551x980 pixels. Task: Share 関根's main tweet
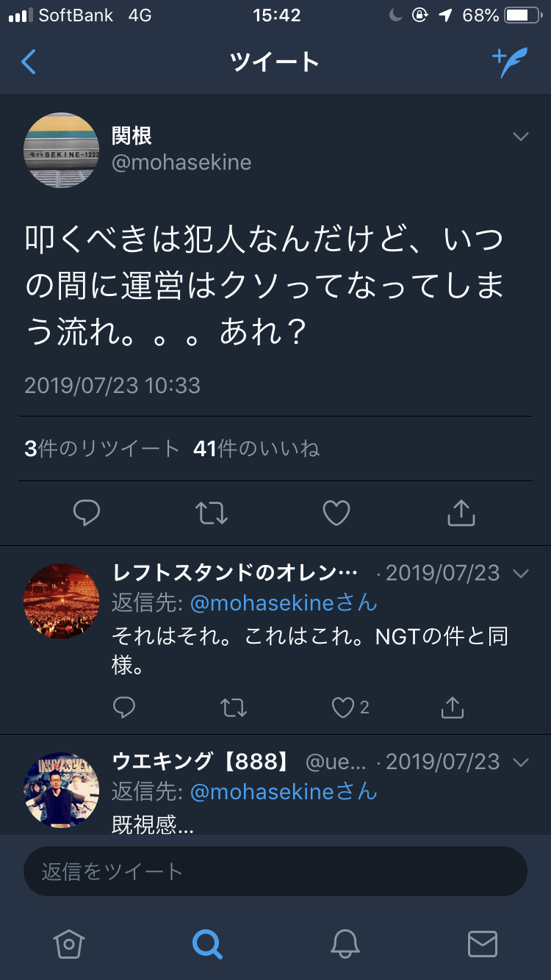(461, 513)
